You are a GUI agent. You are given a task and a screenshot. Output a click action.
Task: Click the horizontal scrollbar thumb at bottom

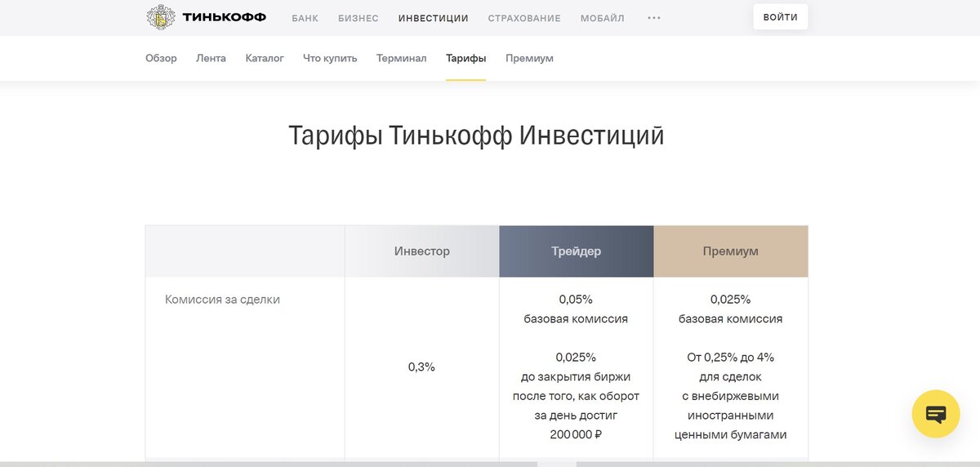[x=557, y=464]
